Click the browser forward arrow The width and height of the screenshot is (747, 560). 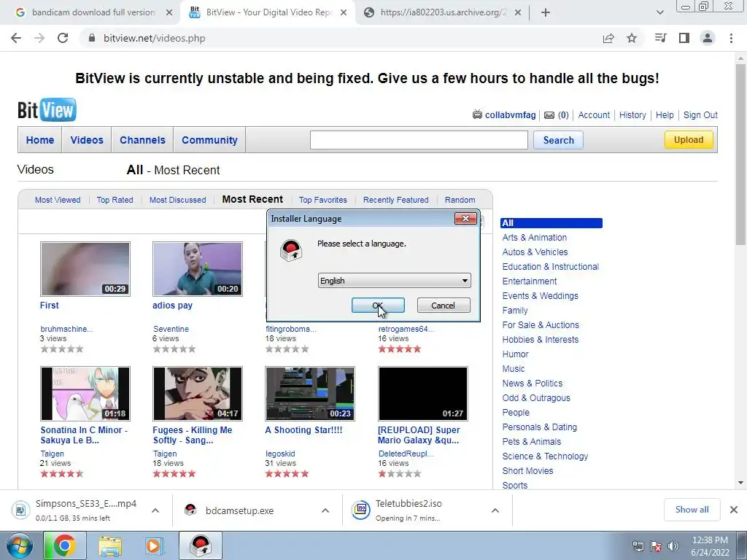[39, 38]
